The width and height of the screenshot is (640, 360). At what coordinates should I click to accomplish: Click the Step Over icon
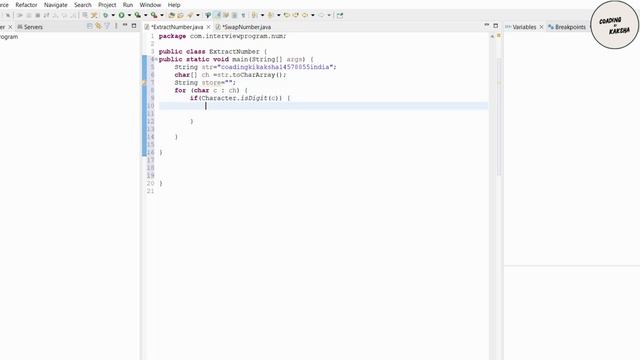coord(63,15)
